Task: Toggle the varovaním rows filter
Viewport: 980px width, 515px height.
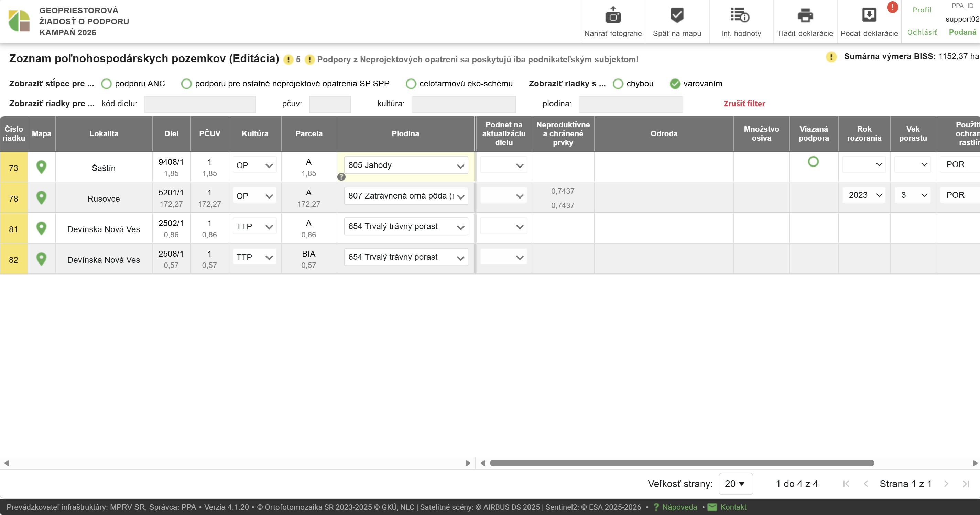Action: [675, 84]
